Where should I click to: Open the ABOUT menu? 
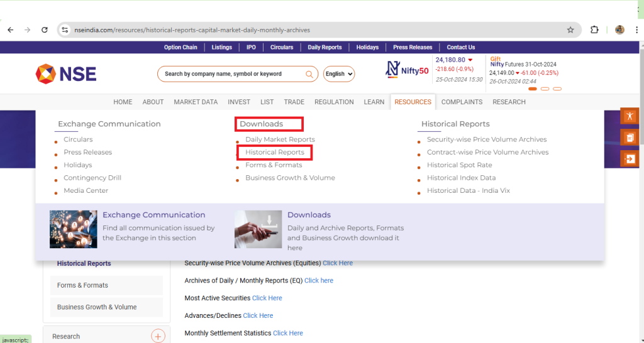(153, 102)
